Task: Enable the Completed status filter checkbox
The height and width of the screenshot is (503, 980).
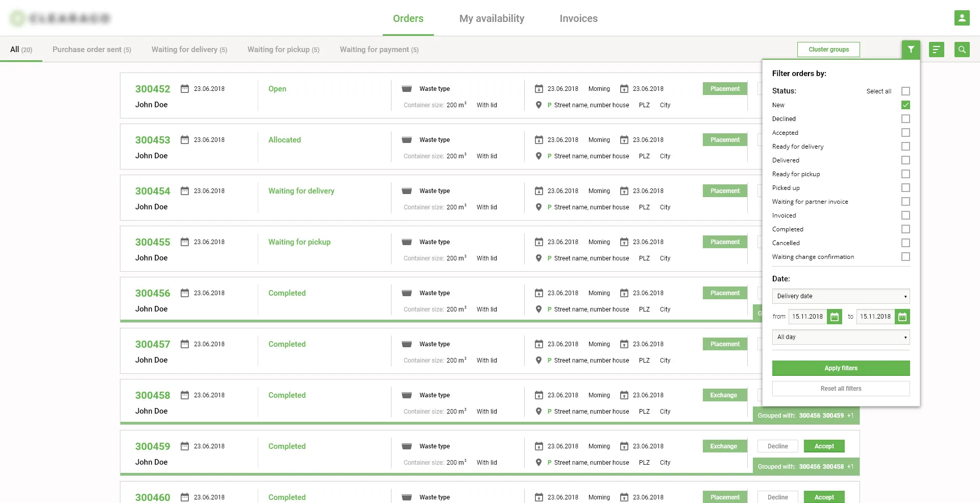Action: [905, 229]
